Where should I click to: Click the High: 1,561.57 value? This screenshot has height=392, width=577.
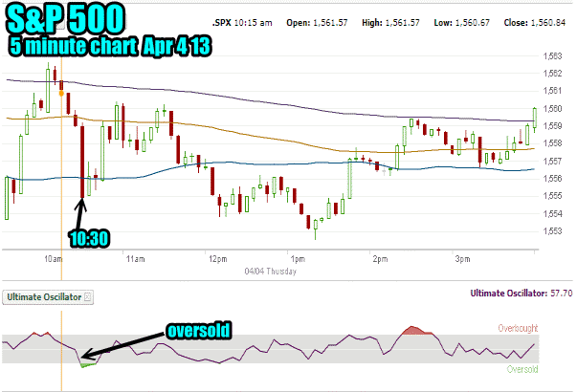pyautogui.click(x=390, y=23)
